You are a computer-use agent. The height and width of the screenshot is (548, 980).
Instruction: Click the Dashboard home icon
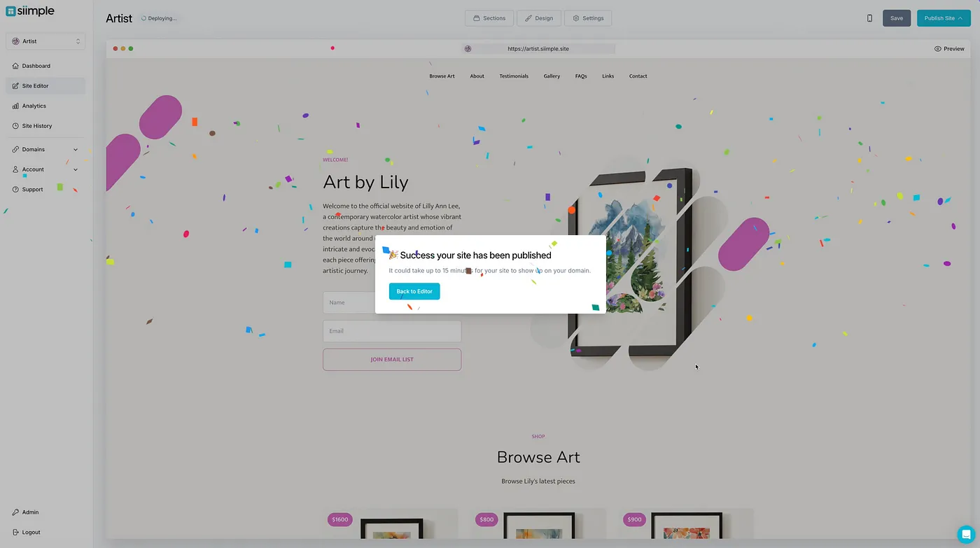(x=15, y=66)
